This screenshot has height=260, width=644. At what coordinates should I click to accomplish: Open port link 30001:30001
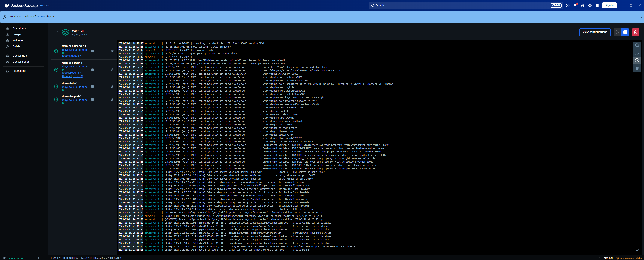tap(71, 73)
